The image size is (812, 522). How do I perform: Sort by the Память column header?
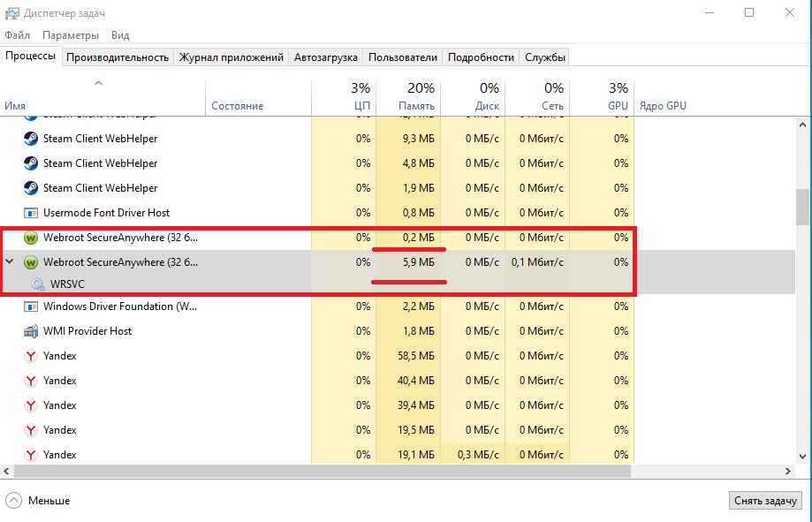tap(408, 97)
